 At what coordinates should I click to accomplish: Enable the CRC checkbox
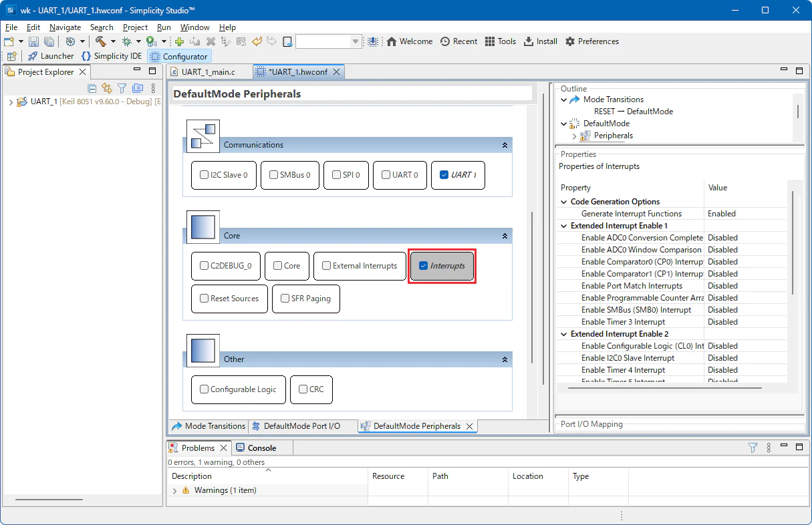tap(303, 389)
